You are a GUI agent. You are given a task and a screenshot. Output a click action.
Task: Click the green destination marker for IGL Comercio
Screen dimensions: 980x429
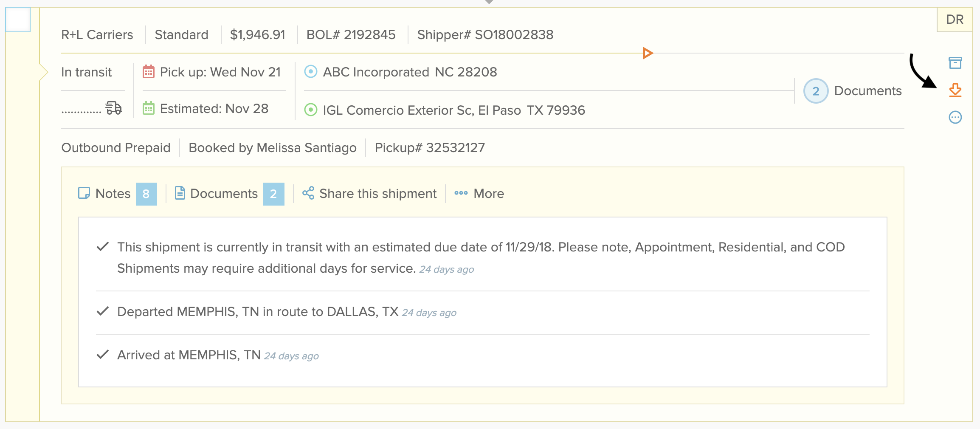click(x=311, y=110)
